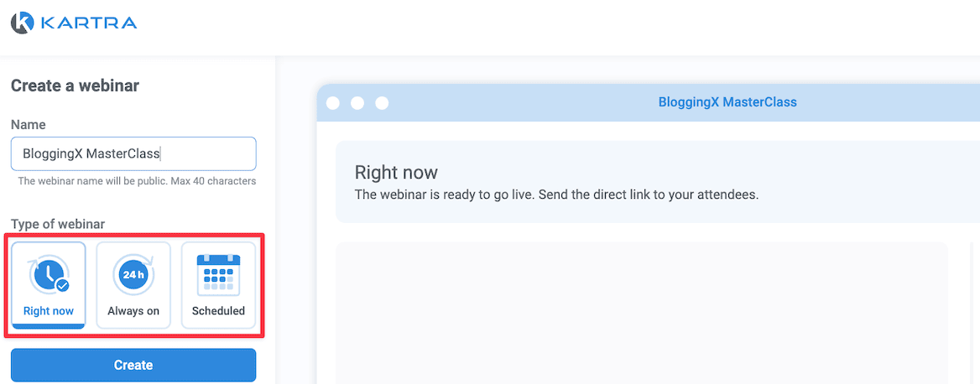Screen dimensions: 980x384
Task: Click the blue Create button
Action: (133, 365)
